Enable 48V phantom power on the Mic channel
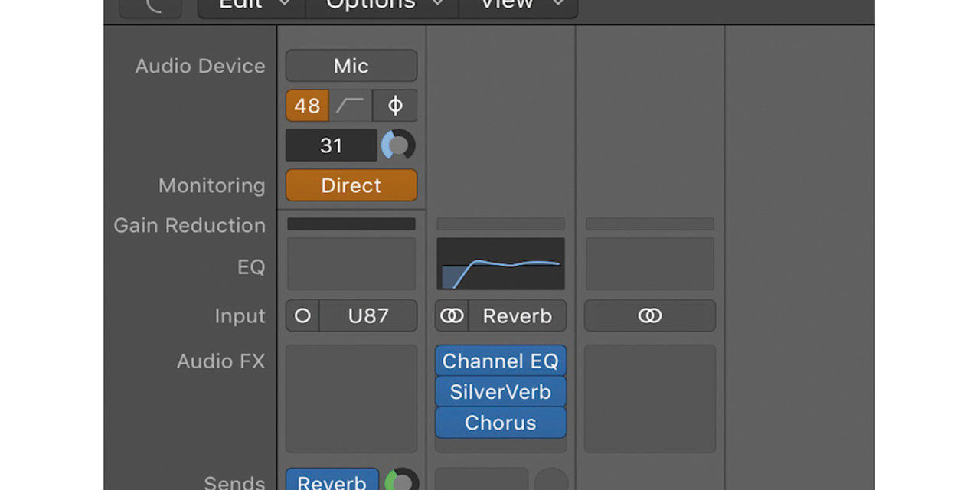This screenshot has width=980, height=490. [307, 106]
